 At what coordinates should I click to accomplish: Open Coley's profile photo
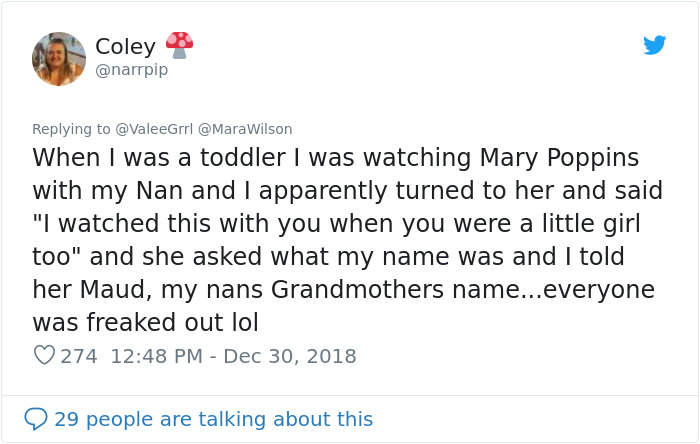[x=59, y=58]
